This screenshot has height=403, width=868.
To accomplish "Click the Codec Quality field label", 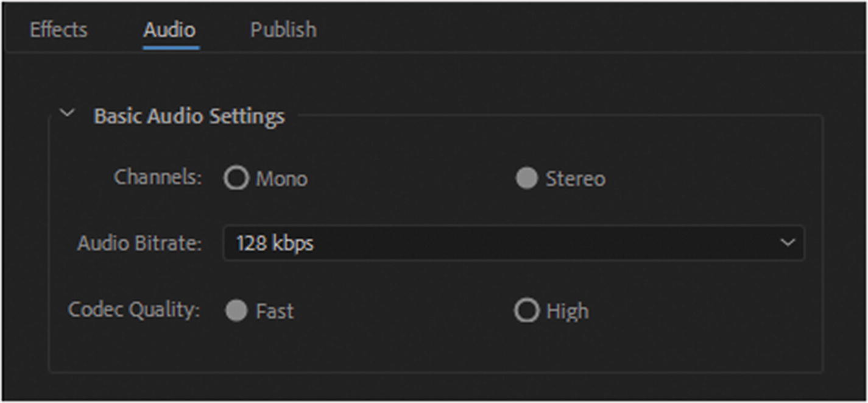I will [134, 310].
